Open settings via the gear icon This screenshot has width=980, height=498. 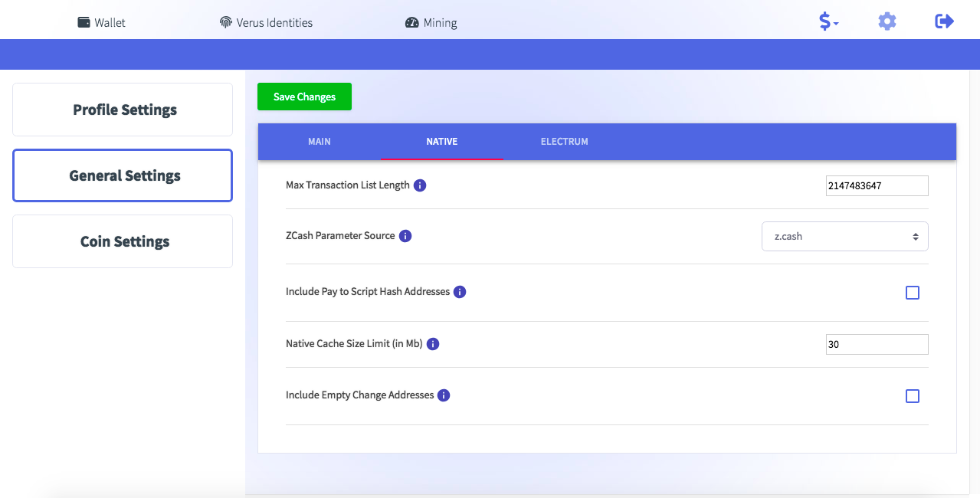pos(887,21)
